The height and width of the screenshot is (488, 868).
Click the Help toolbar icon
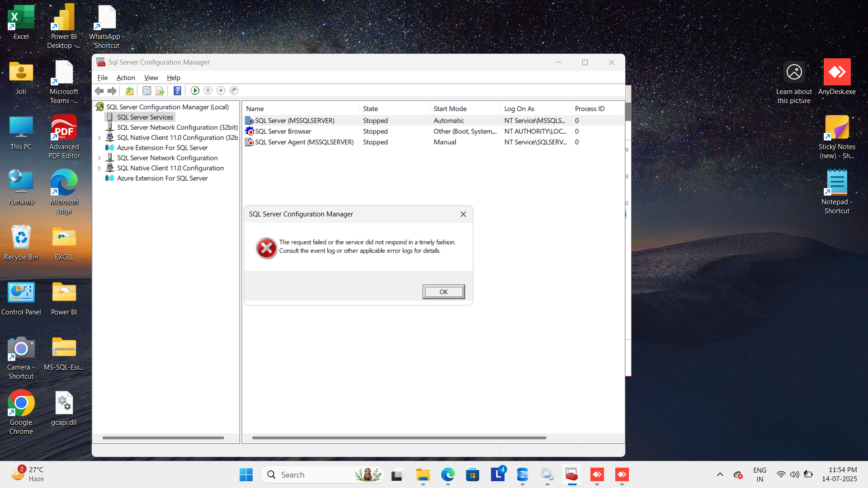(177, 91)
